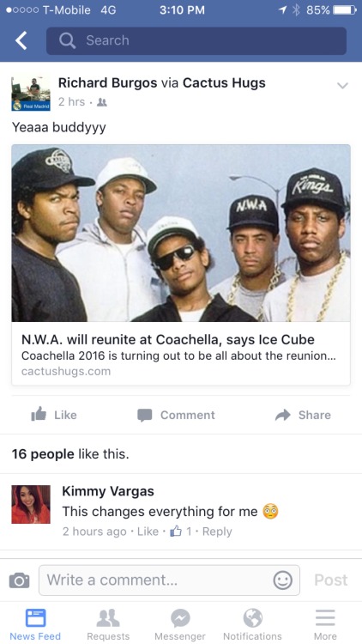
Task: Open Notifications globe tab
Action: tap(252, 624)
